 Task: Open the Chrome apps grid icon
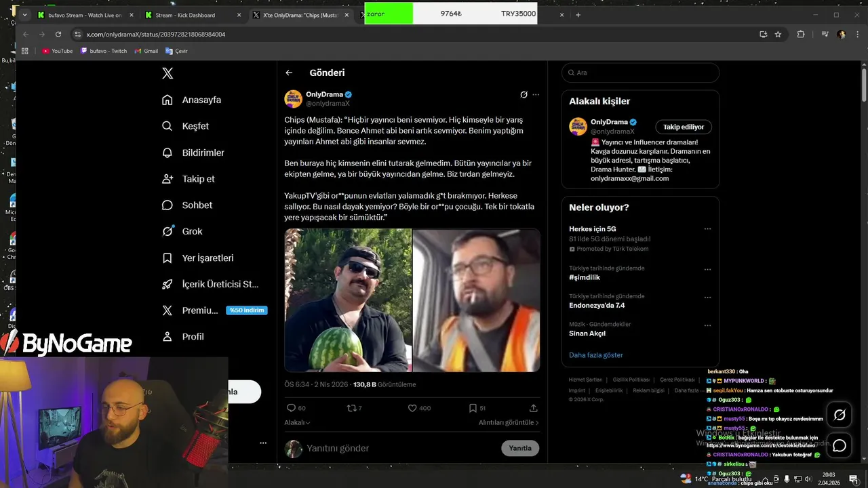click(25, 51)
